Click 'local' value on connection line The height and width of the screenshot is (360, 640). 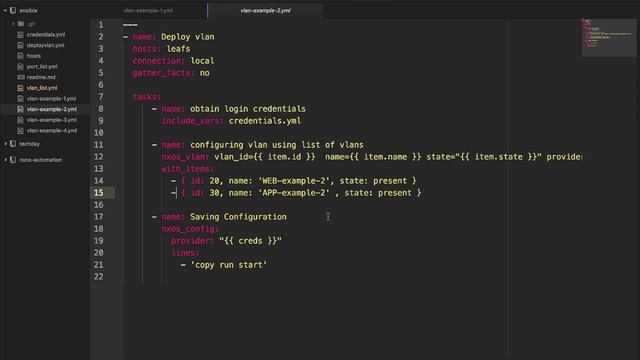[202, 61]
